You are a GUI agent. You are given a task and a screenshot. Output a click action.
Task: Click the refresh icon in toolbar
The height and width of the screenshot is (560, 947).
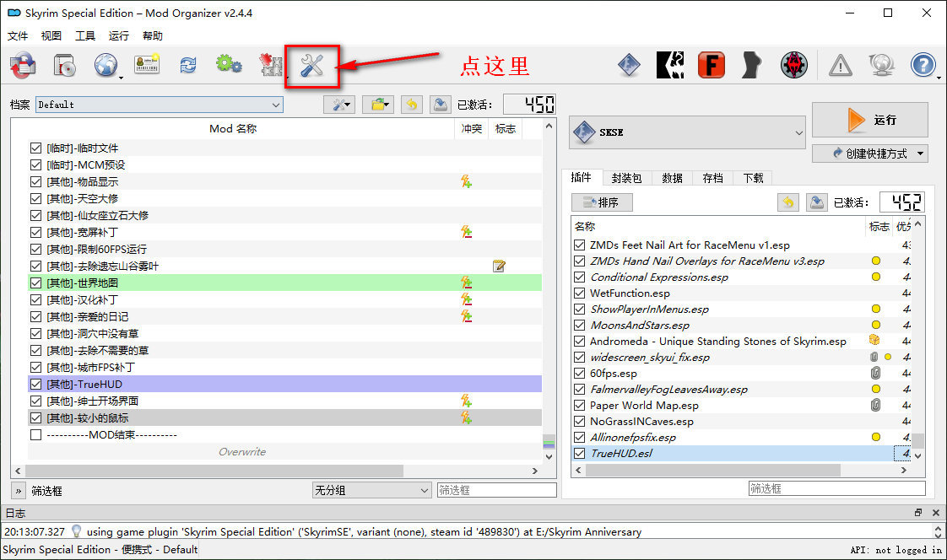click(187, 66)
